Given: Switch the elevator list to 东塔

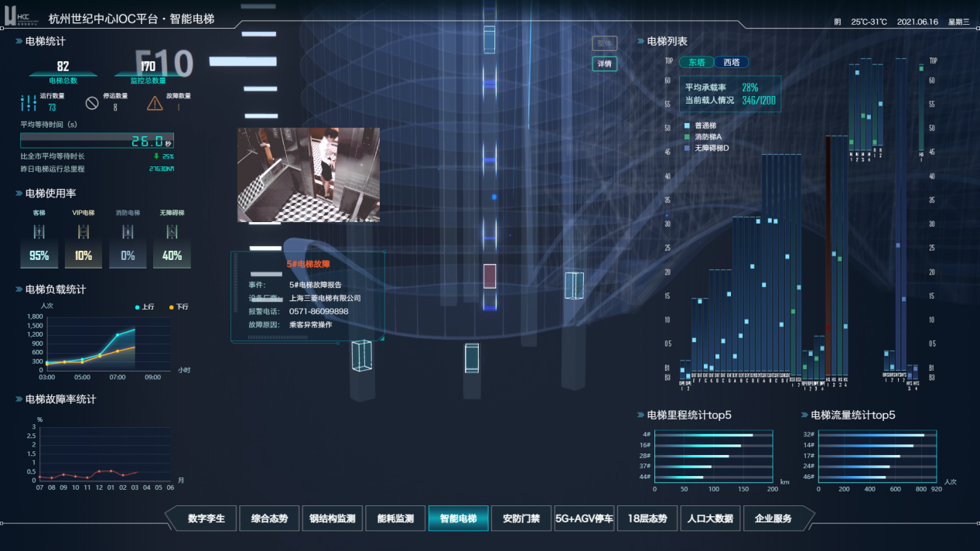Looking at the screenshot, I should tap(696, 63).
